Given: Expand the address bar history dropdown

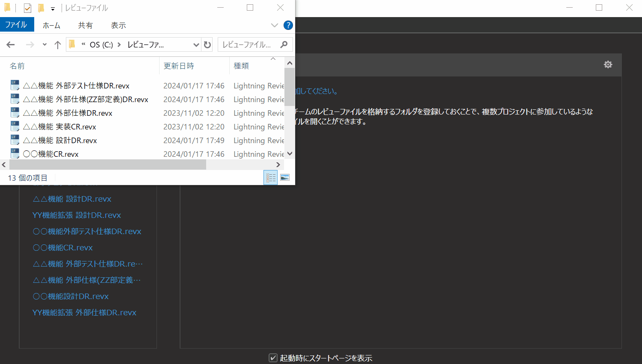Looking at the screenshot, I should pos(196,45).
